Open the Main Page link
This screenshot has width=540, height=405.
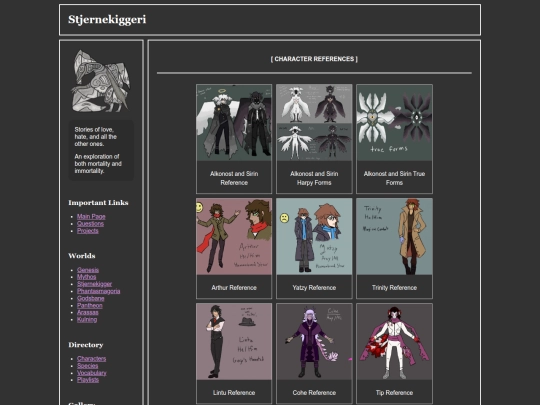point(91,216)
